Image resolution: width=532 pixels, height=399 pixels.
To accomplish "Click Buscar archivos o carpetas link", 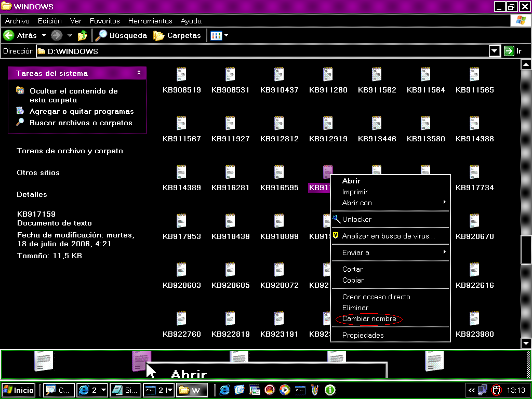I will (81, 123).
